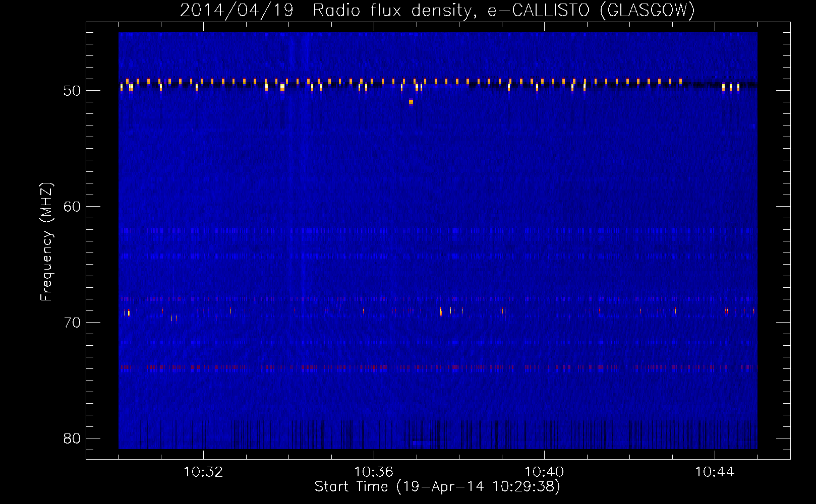This screenshot has width=816, height=504.
Task: Click the 10:36 time tick label
Action: click(374, 472)
